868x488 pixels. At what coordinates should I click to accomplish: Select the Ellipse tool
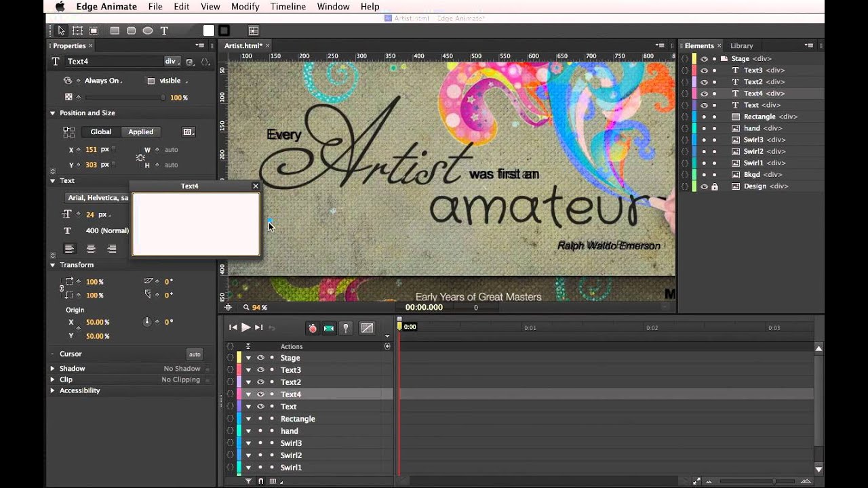pyautogui.click(x=147, y=30)
